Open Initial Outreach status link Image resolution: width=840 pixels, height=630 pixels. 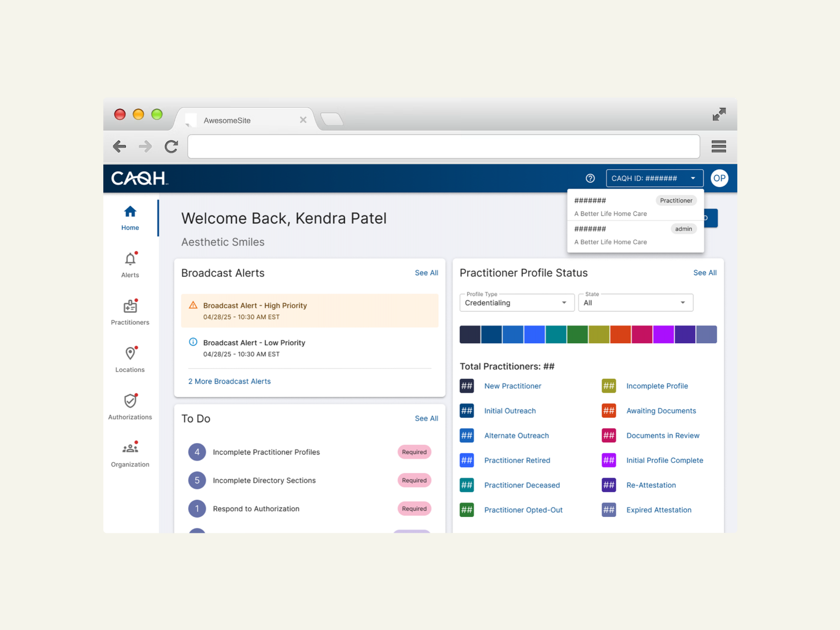pyautogui.click(x=510, y=411)
